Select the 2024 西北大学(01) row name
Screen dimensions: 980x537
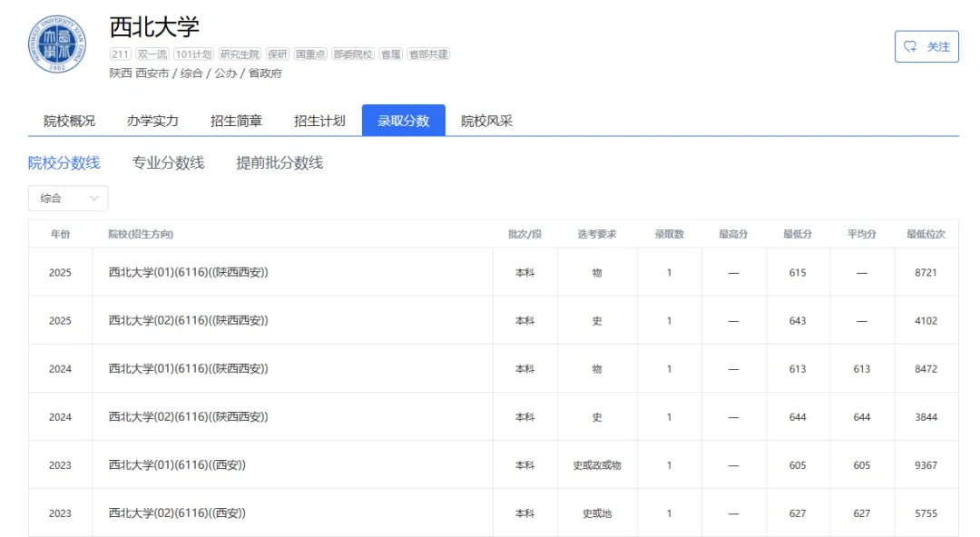pos(188,368)
